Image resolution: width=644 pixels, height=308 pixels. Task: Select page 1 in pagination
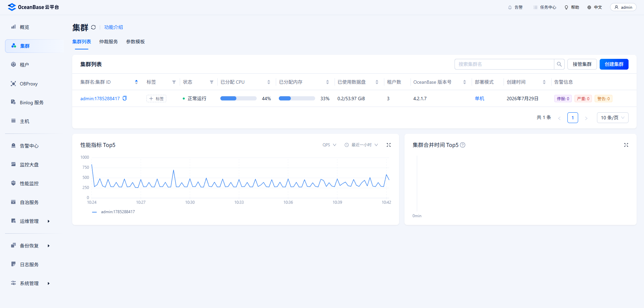pyautogui.click(x=573, y=118)
